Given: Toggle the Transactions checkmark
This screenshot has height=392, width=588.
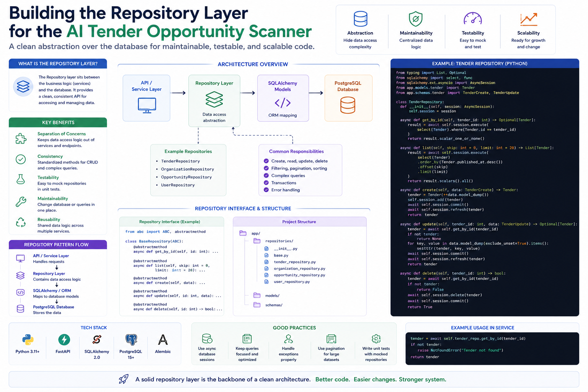Looking at the screenshot, I should pos(266,183).
